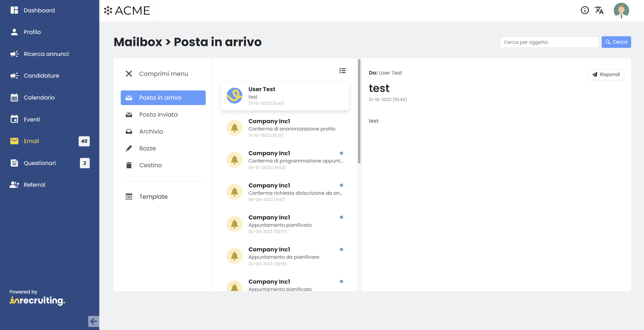Open message Conferma richiesta disiscrizione da an...
The width and height of the screenshot is (644, 330).
[x=285, y=192]
